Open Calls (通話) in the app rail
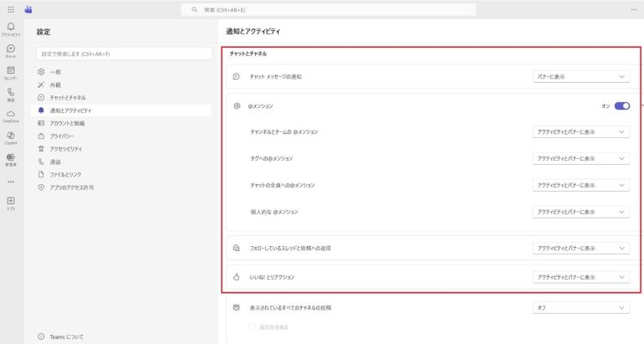Screen dimensions: 644x344 [11, 94]
